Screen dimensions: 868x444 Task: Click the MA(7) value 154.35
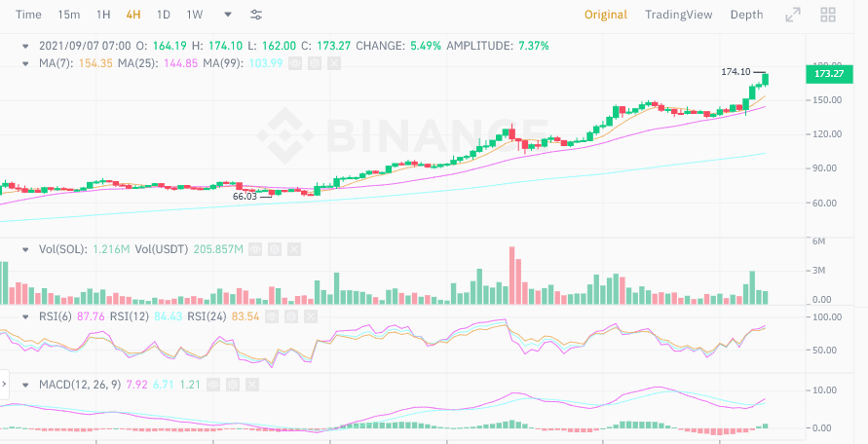pos(95,63)
